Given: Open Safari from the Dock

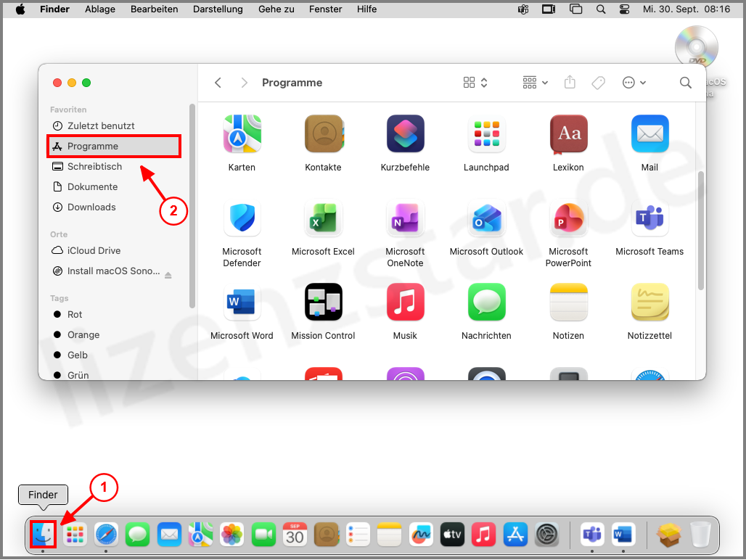Looking at the screenshot, I should [106, 535].
